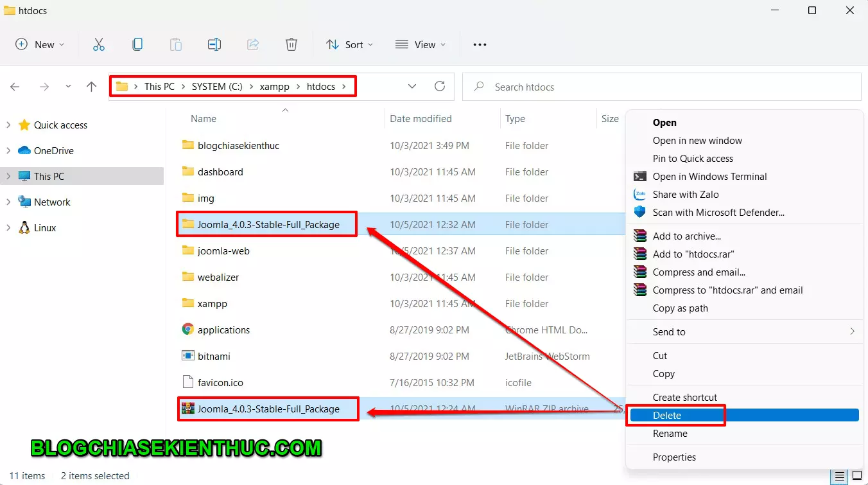Click the large icons view icon in status bar

pos(856,476)
